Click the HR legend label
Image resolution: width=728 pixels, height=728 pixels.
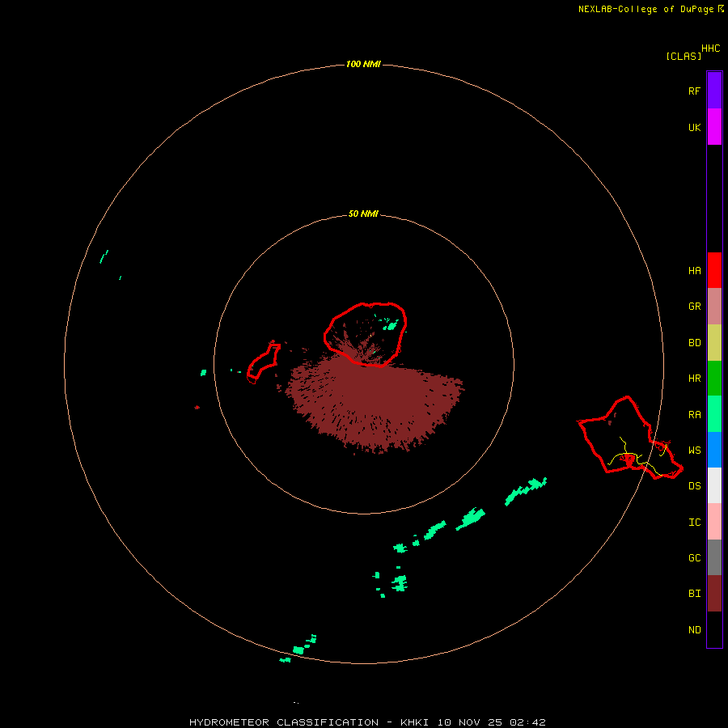[694, 379]
